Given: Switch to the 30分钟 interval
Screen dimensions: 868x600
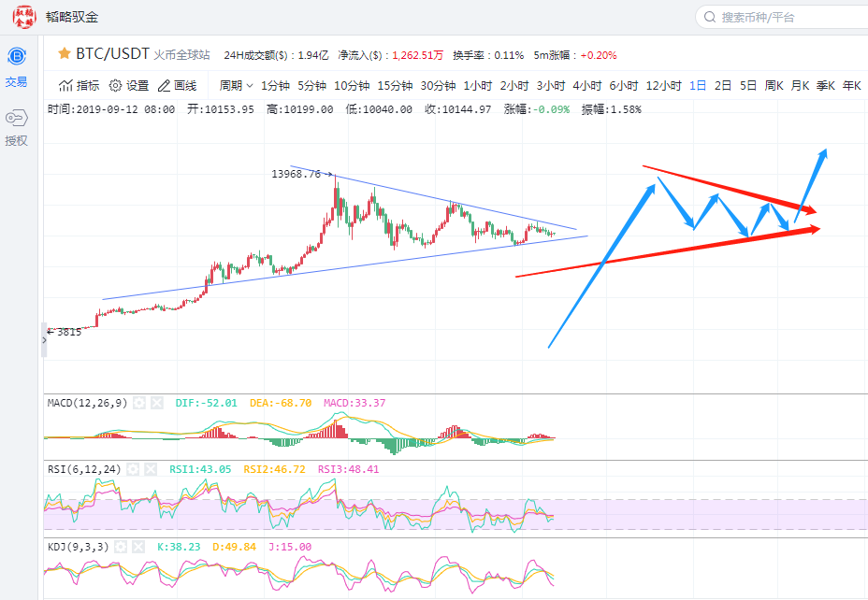Looking at the screenshot, I should [438, 86].
